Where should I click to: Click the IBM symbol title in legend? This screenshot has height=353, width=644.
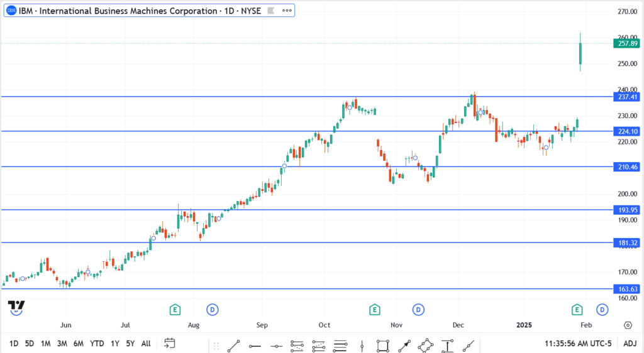[x=133, y=11]
